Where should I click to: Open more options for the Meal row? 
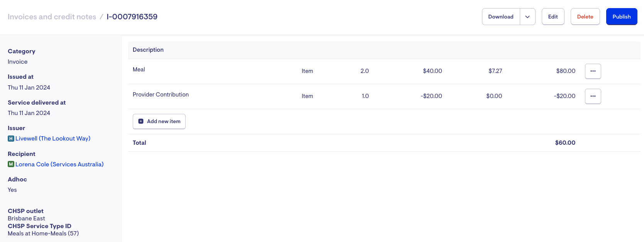point(593,71)
